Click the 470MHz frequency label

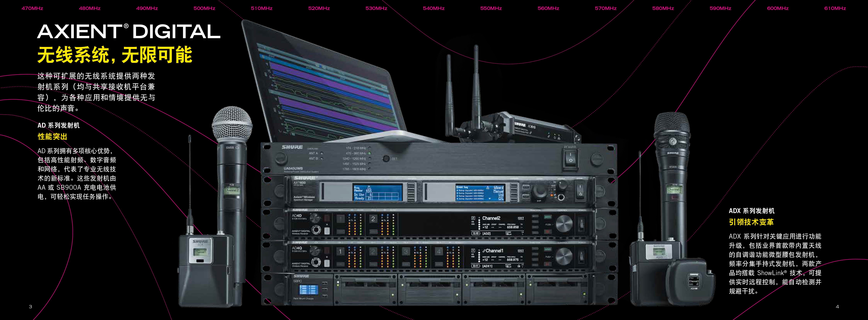click(32, 8)
